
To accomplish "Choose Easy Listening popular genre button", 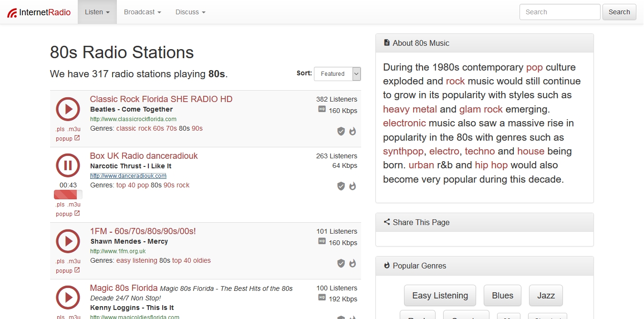I will pyautogui.click(x=440, y=296).
